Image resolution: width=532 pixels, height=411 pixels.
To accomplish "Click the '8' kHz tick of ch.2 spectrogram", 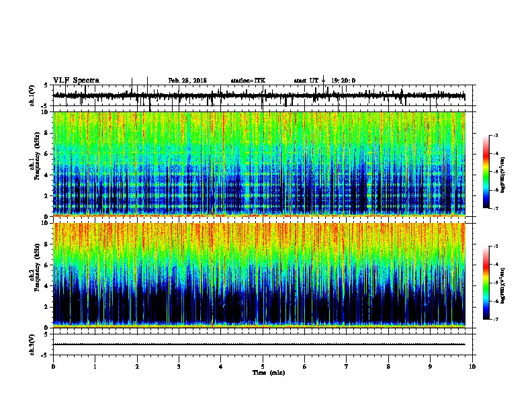I will click(46, 244).
